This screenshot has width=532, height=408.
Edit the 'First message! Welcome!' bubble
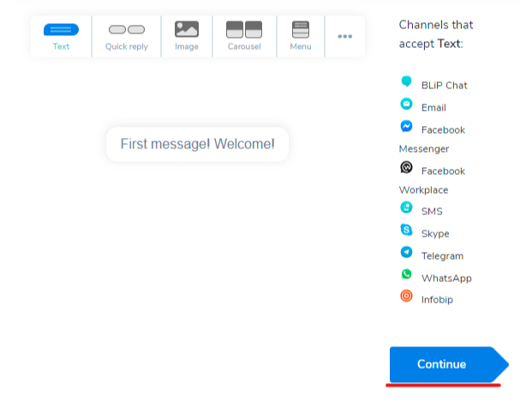tap(197, 144)
